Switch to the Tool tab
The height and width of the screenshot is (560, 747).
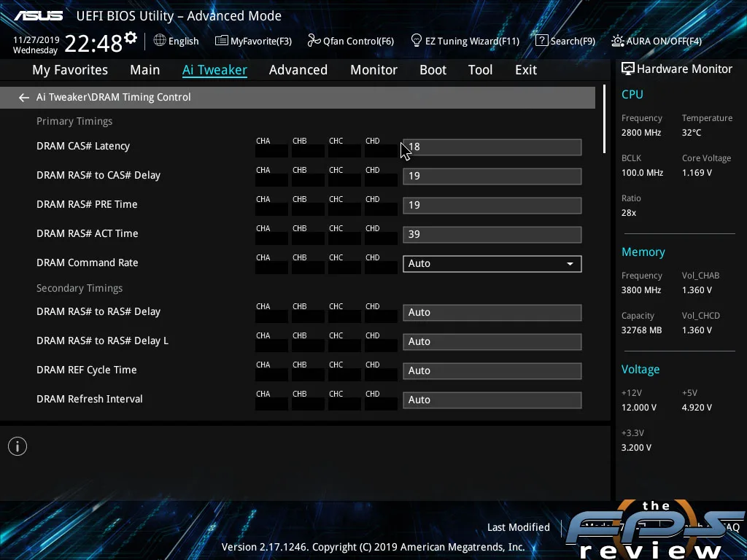pyautogui.click(x=480, y=70)
